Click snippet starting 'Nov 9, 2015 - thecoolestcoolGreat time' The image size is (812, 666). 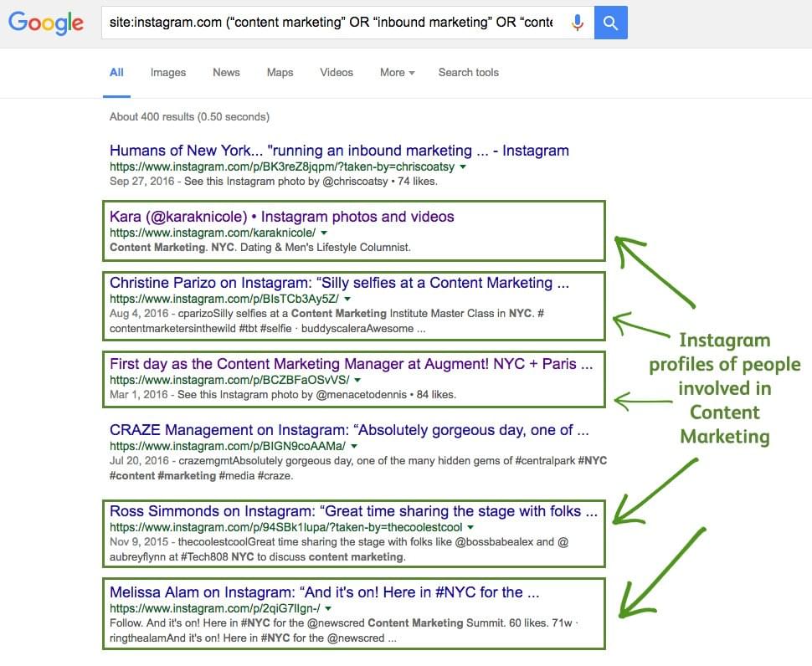click(339, 550)
